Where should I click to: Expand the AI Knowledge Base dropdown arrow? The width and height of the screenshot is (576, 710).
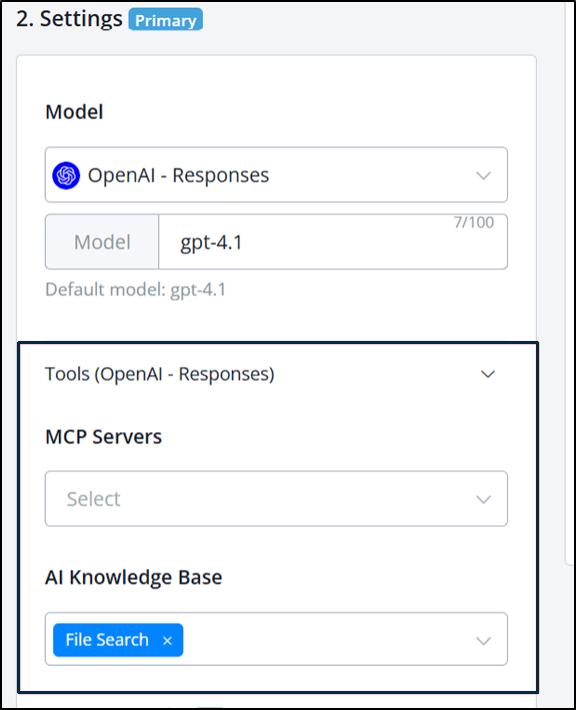484,641
